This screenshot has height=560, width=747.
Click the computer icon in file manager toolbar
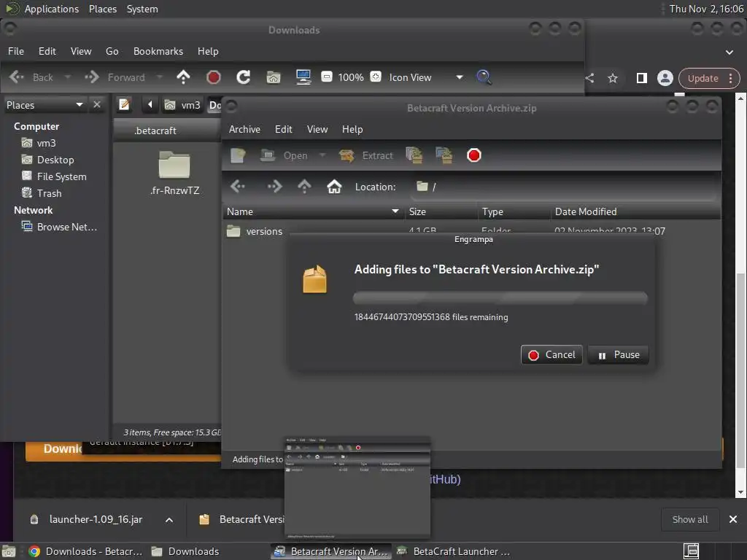click(303, 77)
